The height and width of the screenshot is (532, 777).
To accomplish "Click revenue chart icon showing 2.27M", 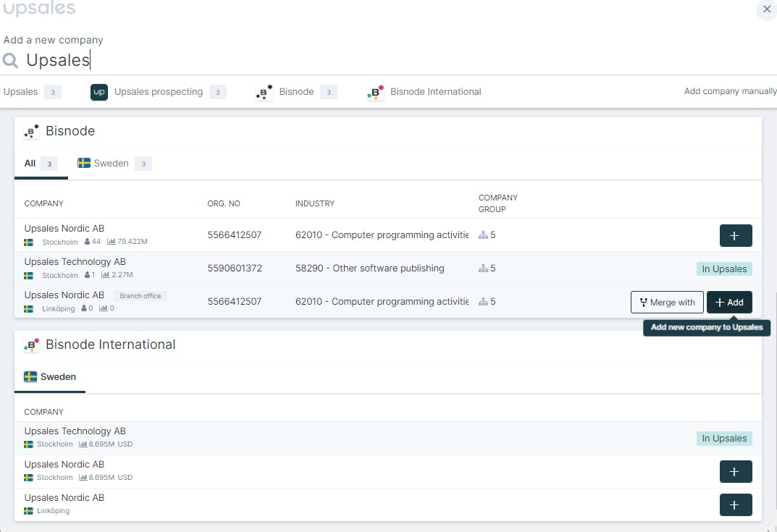I will coord(105,275).
